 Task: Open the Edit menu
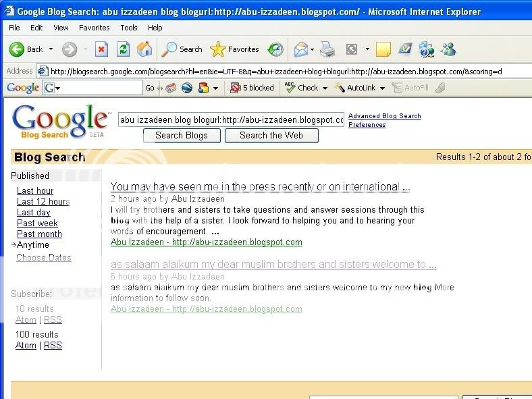pos(36,28)
